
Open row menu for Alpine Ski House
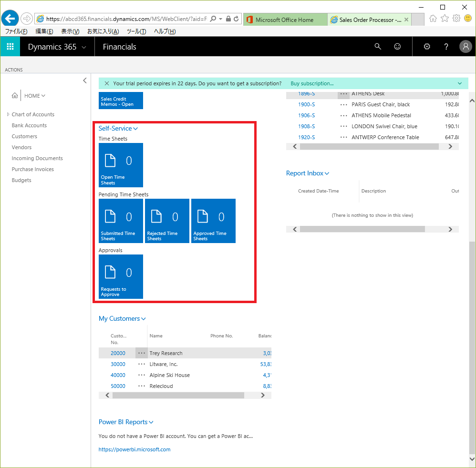click(142, 375)
